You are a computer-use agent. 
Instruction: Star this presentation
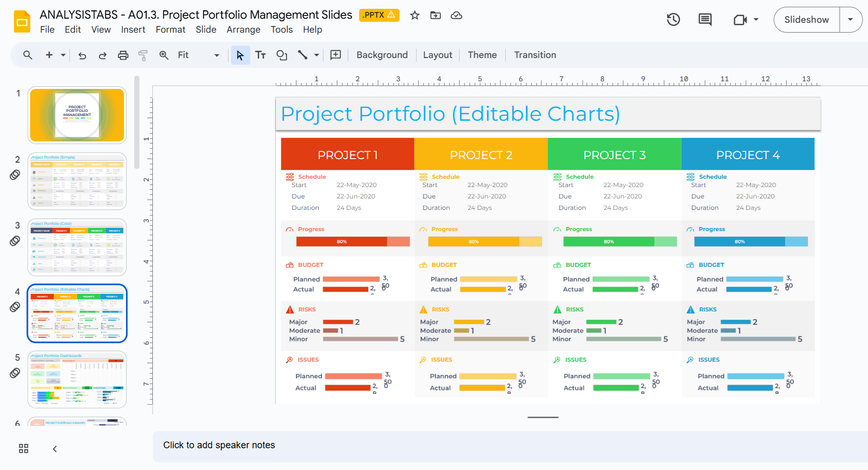(415, 16)
